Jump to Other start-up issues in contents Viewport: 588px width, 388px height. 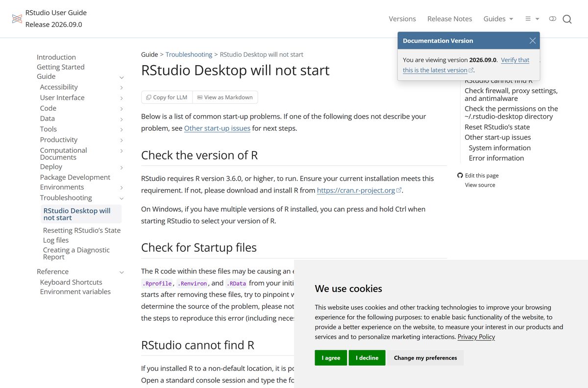tap(498, 137)
